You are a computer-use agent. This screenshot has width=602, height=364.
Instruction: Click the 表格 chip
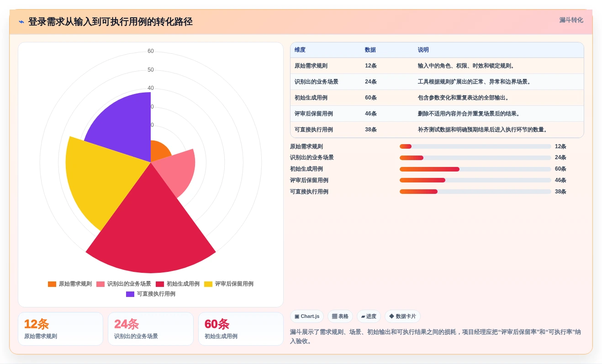pos(340,316)
